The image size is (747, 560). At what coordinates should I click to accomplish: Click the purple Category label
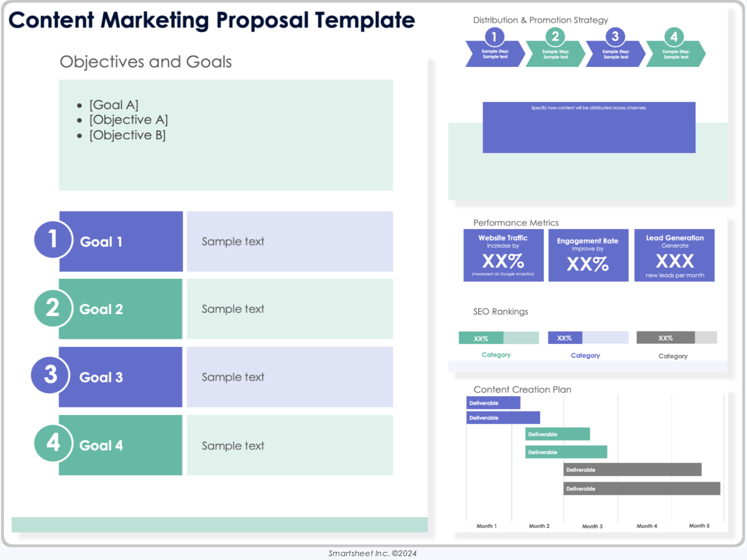pos(585,355)
